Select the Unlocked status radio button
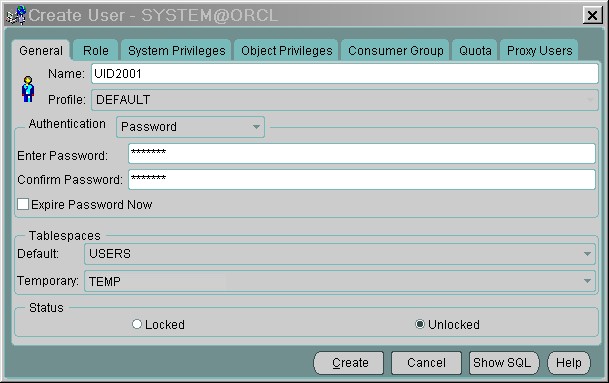 [x=420, y=324]
